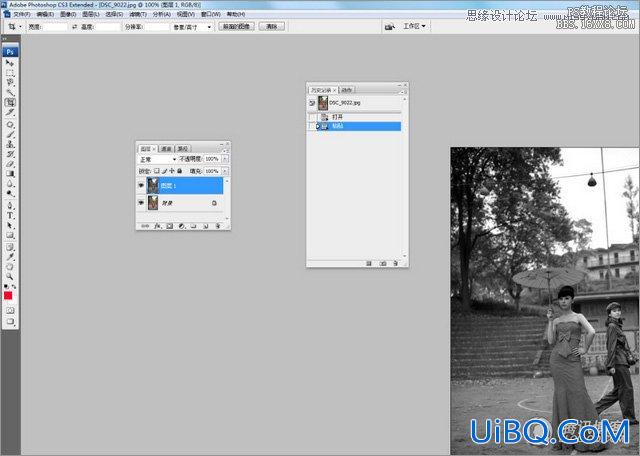Select the Zoom magnifier tool

tap(10, 276)
